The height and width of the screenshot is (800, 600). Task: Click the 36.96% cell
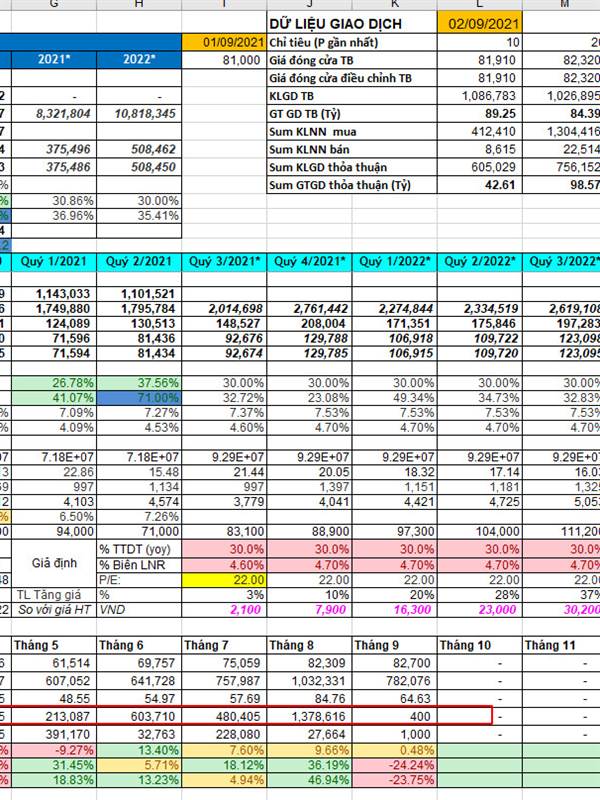coord(54,216)
